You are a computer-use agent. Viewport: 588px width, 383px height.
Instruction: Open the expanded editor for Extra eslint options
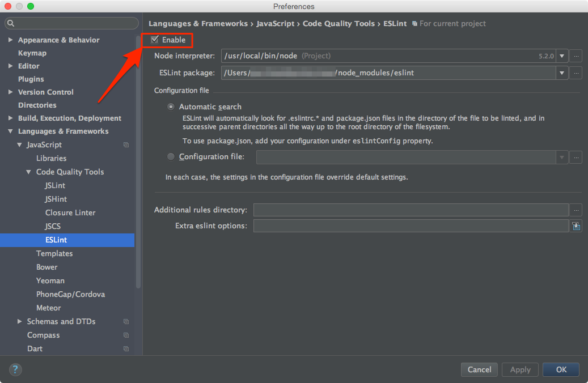point(576,225)
